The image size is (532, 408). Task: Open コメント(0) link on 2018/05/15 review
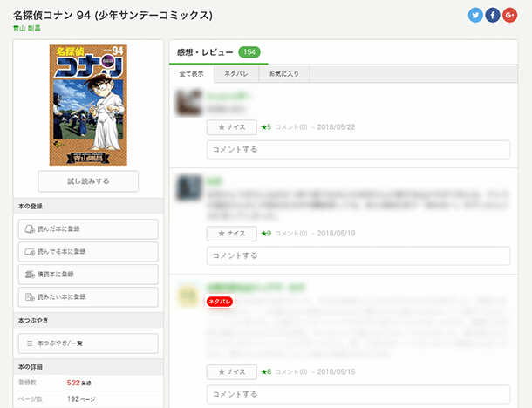pyautogui.click(x=291, y=372)
